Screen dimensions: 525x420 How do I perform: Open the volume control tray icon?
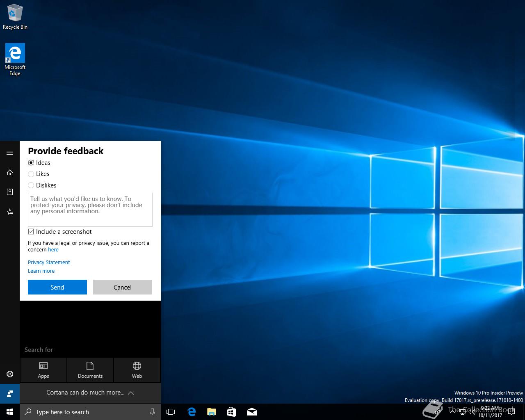472,412
